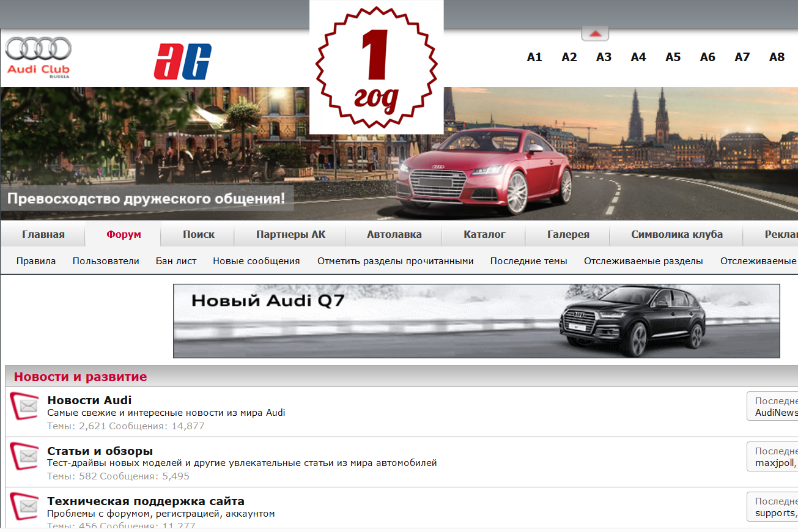The width and height of the screenshot is (798, 532).
Task: Click "Темы: 582 Сообщения: 5,495" stats
Action: 118,476
